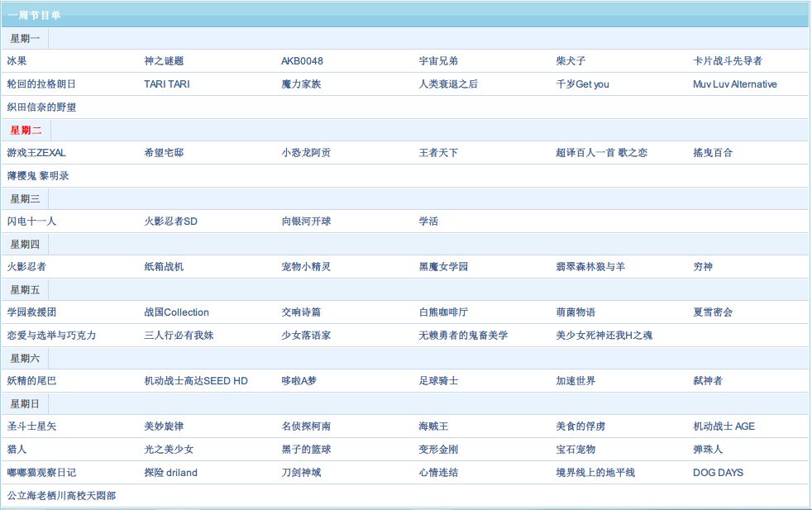
Task: Select the 星期日 day tab
Action: [25, 404]
